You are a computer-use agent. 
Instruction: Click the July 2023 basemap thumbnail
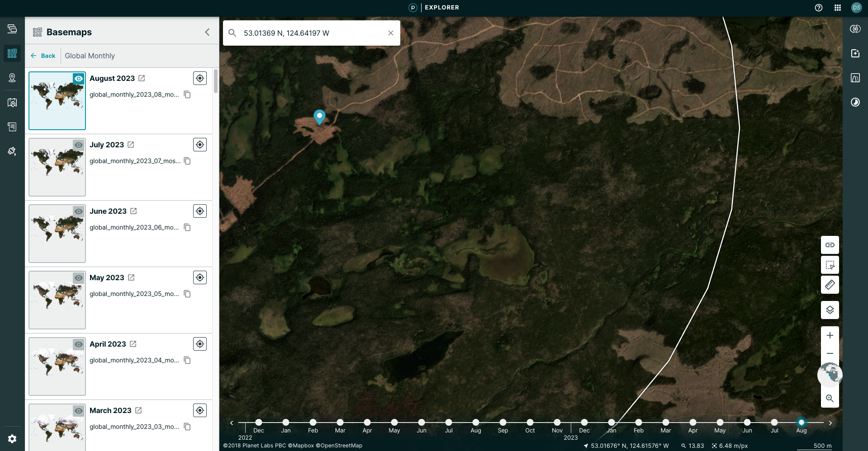pyautogui.click(x=57, y=167)
